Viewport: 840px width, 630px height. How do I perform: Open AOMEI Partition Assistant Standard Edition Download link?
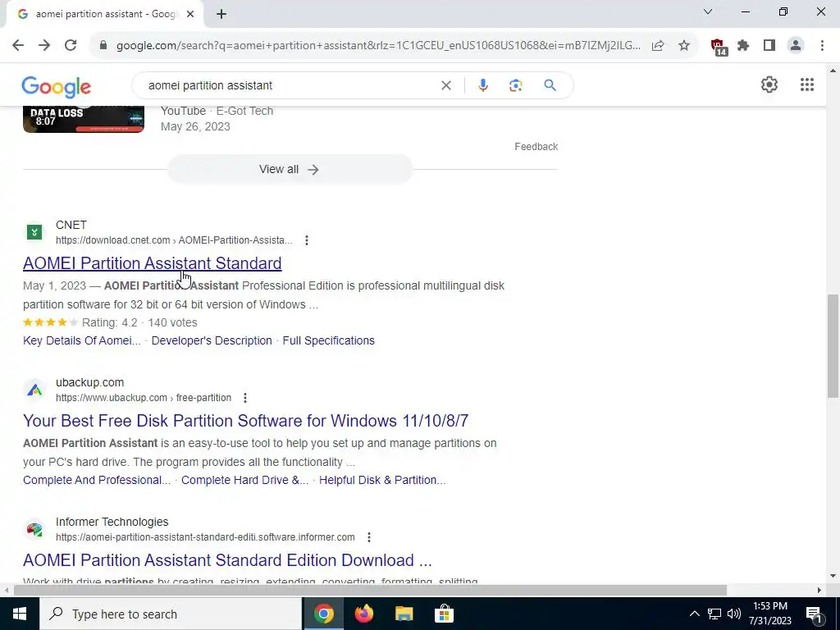click(x=227, y=559)
